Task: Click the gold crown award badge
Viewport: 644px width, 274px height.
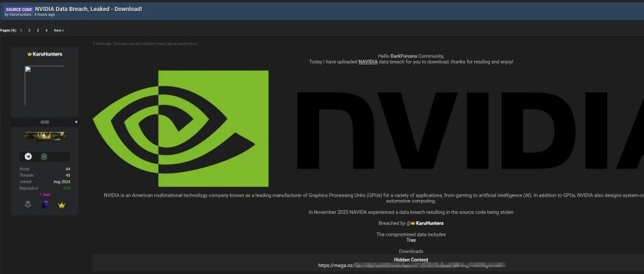Action: [x=62, y=205]
